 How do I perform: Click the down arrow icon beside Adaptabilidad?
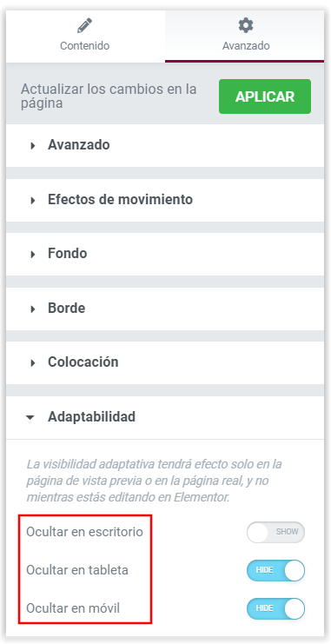tap(30, 417)
